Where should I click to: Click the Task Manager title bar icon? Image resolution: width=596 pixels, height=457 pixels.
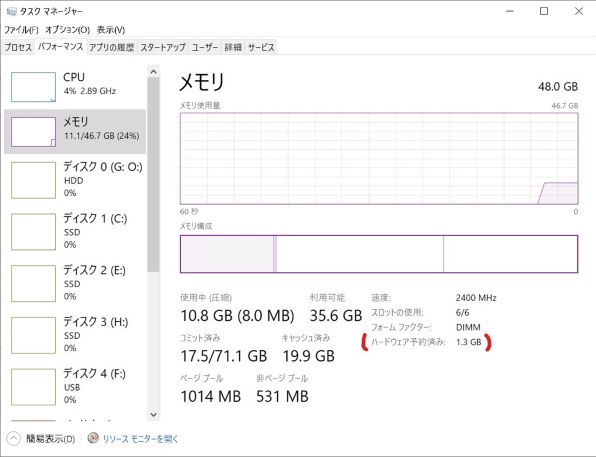[x=11, y=11]
